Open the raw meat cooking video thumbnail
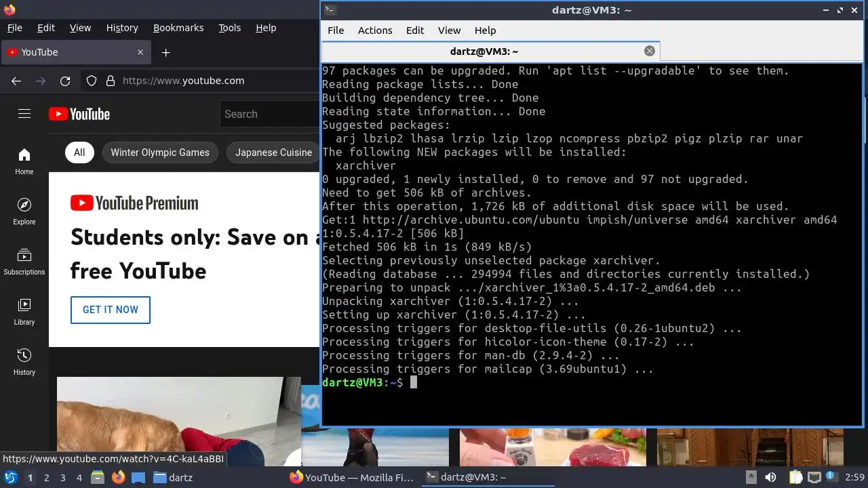868x488 pixels. (553, 447)
